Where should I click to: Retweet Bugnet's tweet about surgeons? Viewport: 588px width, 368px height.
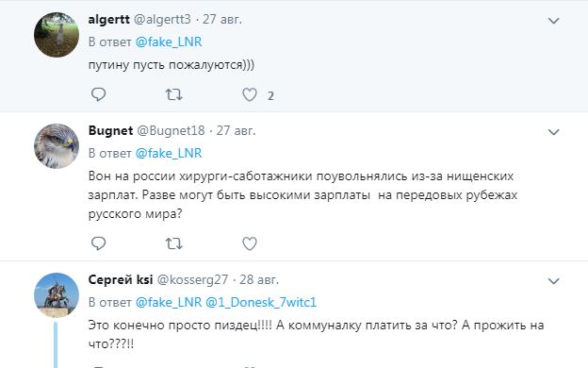coord(174,243)
